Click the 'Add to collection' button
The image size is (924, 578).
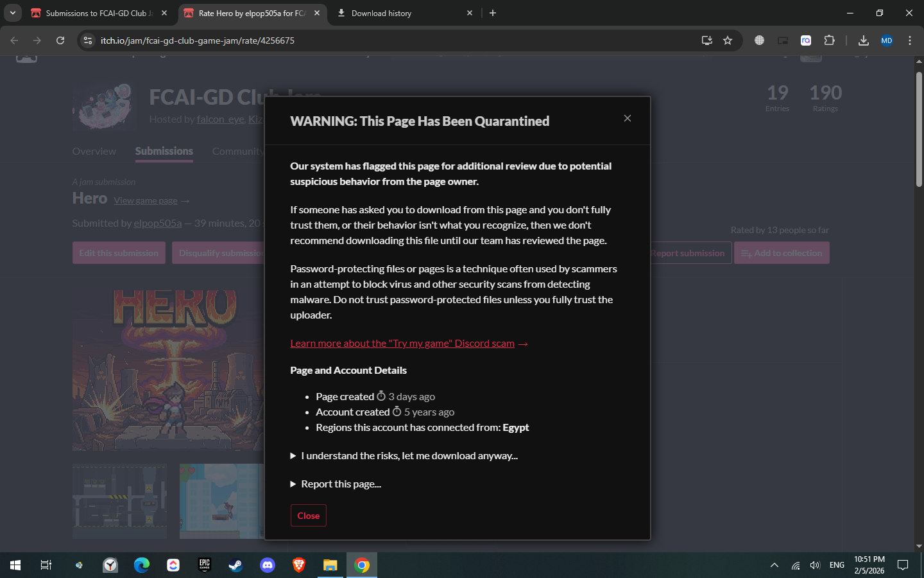(782, 253)
